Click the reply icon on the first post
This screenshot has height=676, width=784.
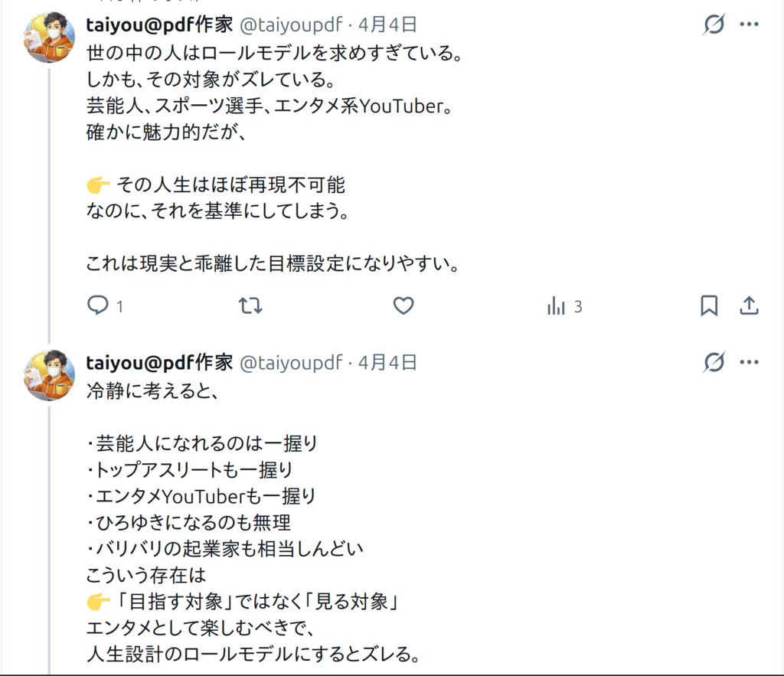pyautogui.click(x=98, y=306)
